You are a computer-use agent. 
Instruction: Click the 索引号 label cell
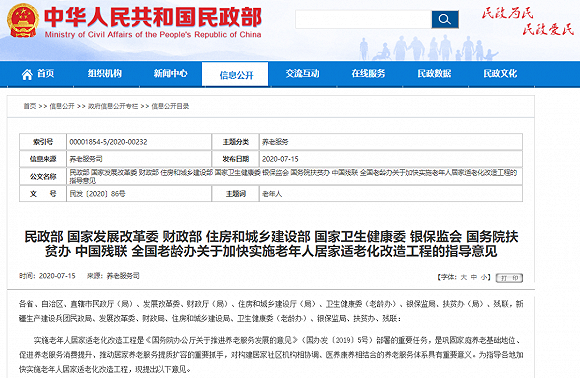pos(43,142)
